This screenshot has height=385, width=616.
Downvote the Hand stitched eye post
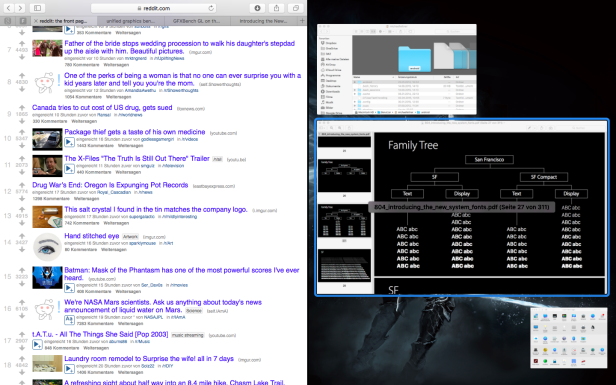pos(22,249)
